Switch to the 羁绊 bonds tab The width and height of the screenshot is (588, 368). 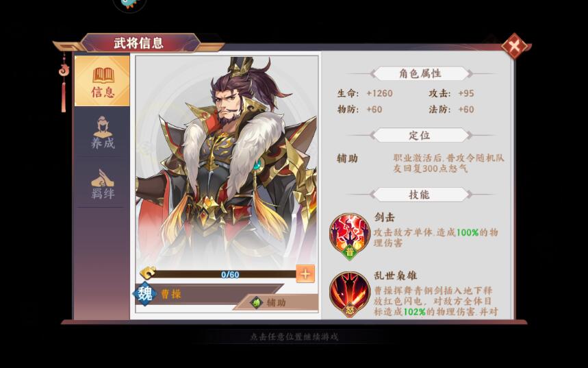pos(102,183)
